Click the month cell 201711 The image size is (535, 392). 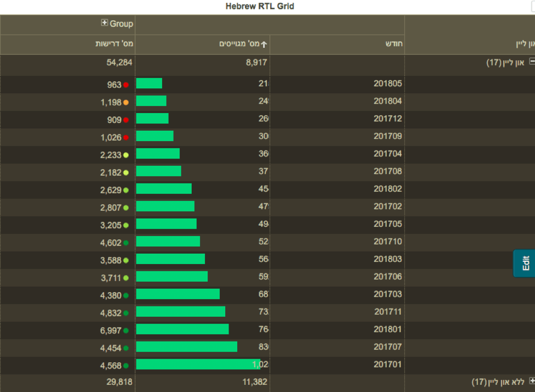387,312
